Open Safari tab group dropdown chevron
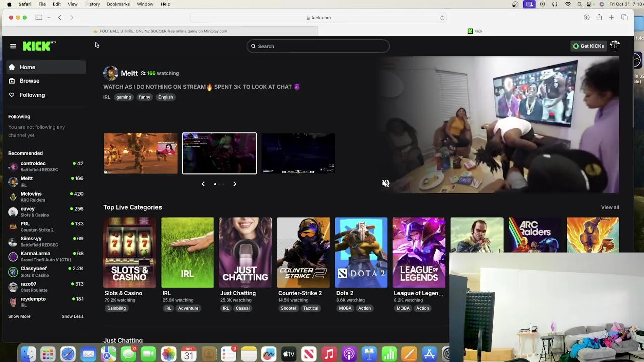The height and width of the screenshot is (362, 644). [49, 18]
